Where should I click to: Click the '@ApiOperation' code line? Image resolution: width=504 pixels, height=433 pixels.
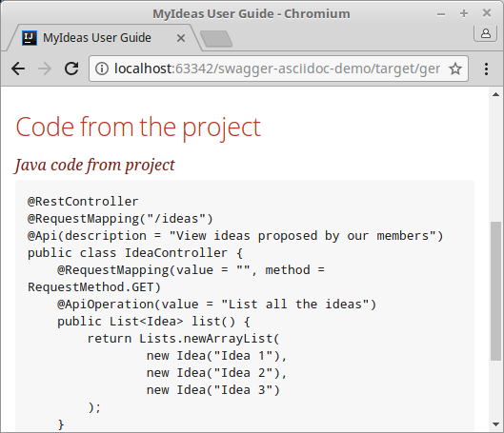[216, 305]
